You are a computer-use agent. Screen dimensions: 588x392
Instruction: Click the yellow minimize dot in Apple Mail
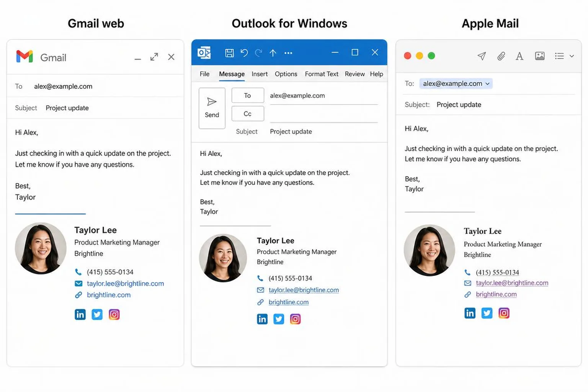coord(420,56)
